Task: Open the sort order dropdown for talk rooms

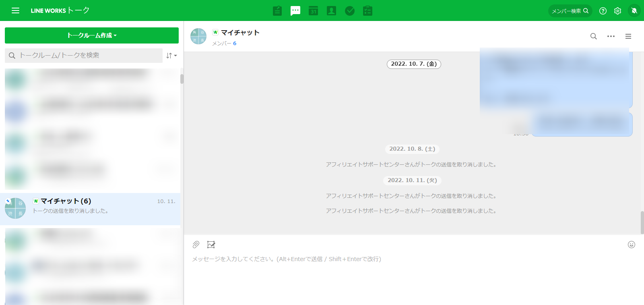Action: pyautogui.click(x=171, y=56)
